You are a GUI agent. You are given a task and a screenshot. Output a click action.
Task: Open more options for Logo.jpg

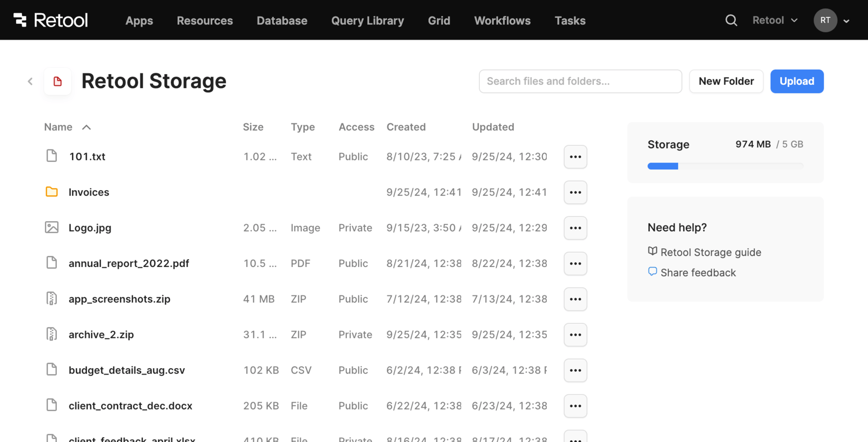(575, 228)
